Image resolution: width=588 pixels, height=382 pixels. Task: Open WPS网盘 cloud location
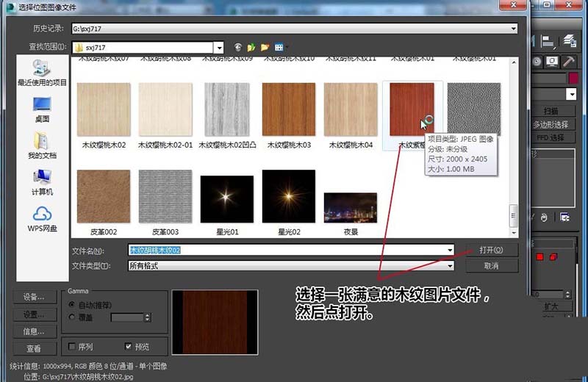[42, 219]
